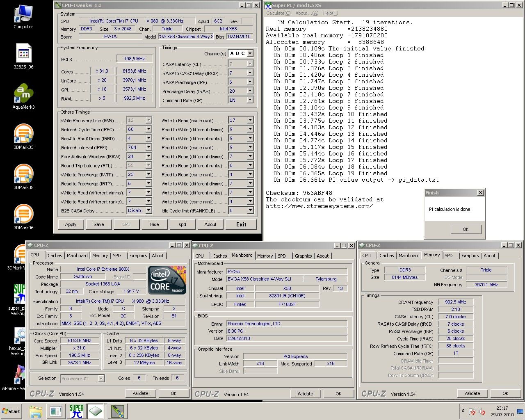Click the Intel Core i7 logo in CPU-Z
Screen dimensions: 525x420
point(167,280)
